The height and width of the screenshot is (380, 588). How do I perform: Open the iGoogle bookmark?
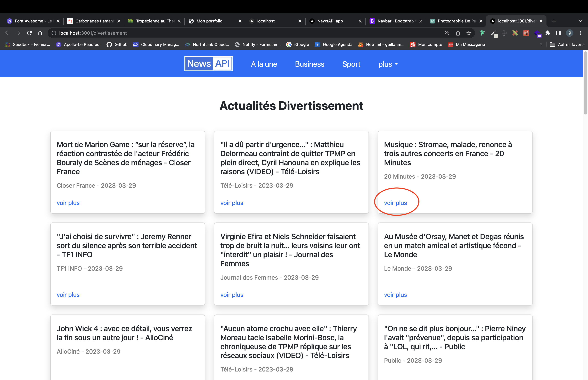click(298, 45)
